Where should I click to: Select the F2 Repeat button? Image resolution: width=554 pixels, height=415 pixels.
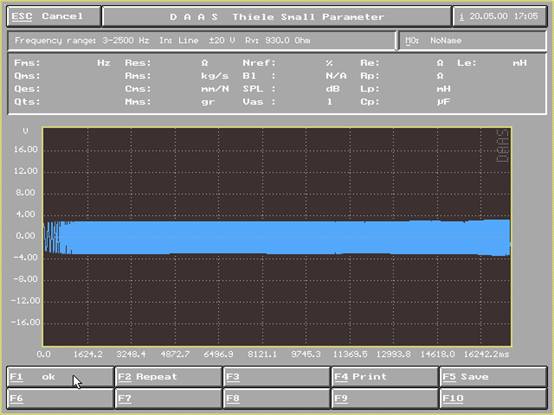coord(169,377)
